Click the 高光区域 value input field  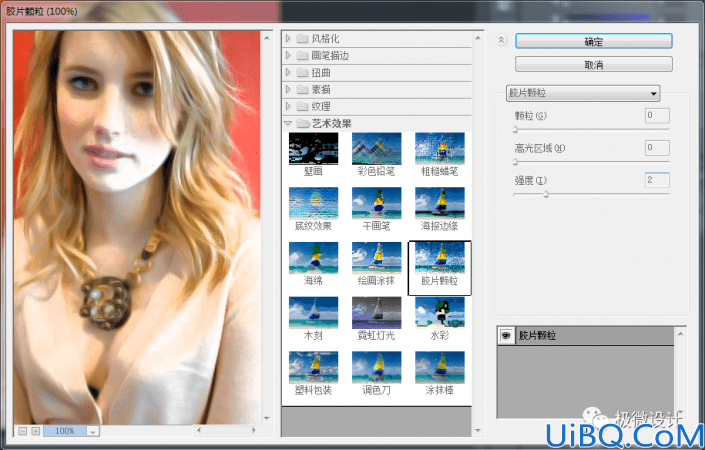pos(657,148)
